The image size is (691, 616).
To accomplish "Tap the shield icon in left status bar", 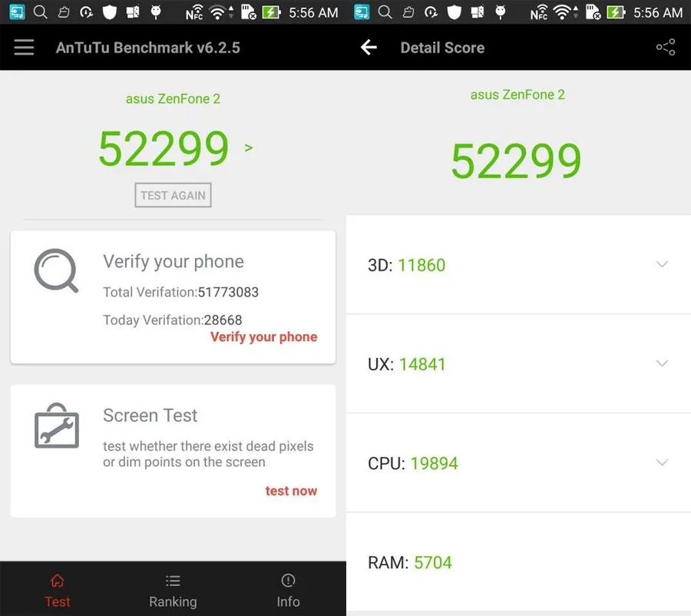I will (x=109, y=12).
